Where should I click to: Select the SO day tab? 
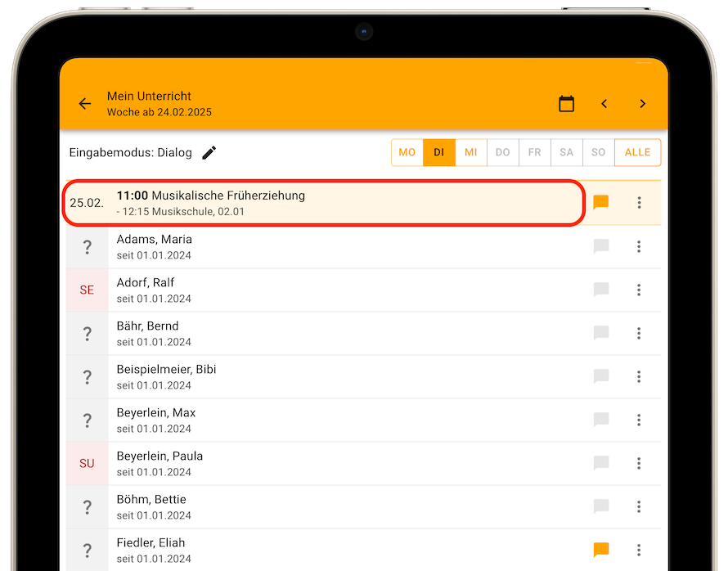pyautogui.click(x=599, y=152)
